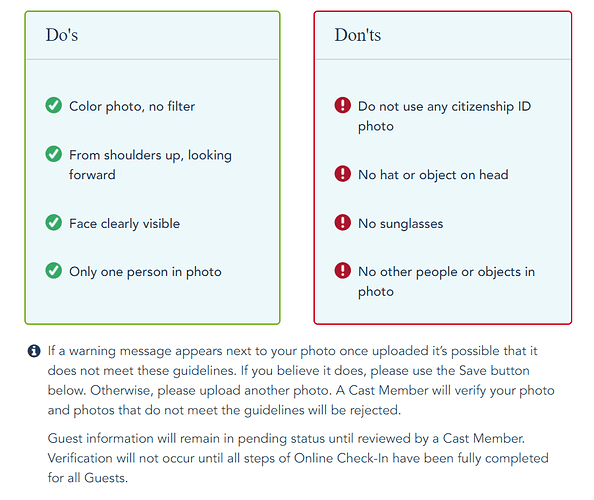Click green checkmark beside From shoulders up
This screenshot has width=594, height=500.
coord(53,154)
